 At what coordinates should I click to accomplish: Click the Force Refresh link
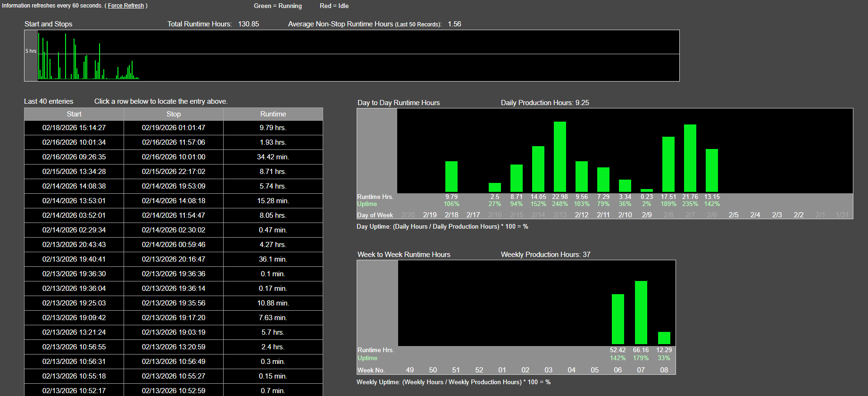coord(125,6)
